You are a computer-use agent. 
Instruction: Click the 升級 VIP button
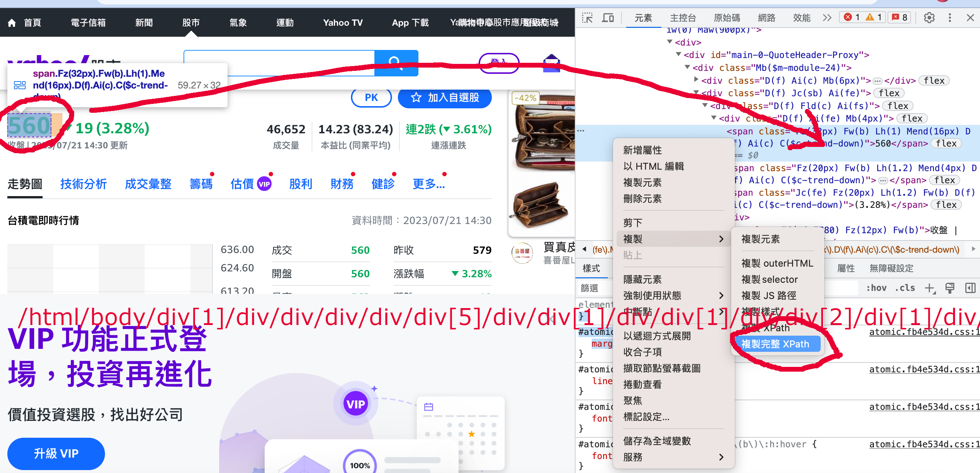pyautogui.click(x=56, y=454)
